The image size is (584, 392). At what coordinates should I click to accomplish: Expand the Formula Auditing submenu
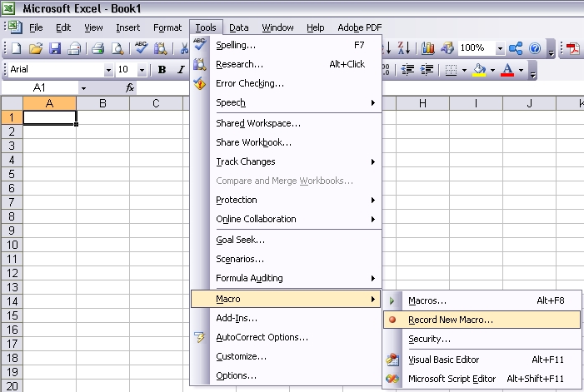pos(286,278)
